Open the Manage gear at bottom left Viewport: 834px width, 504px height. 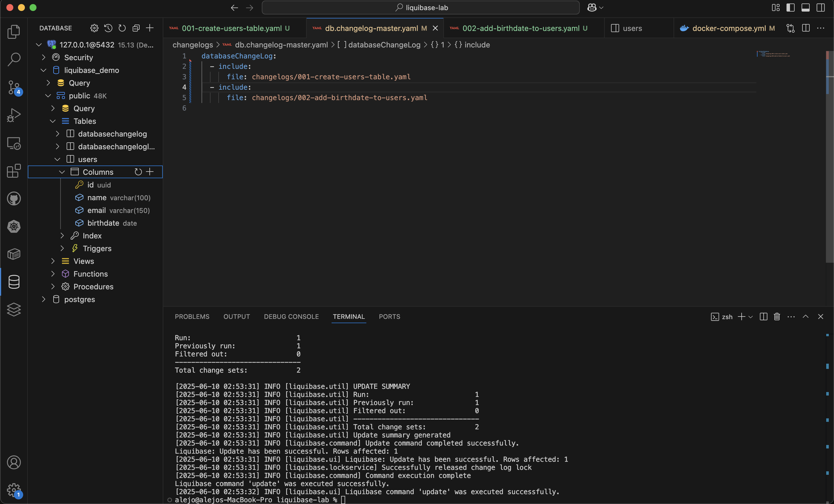coord(14,490)
